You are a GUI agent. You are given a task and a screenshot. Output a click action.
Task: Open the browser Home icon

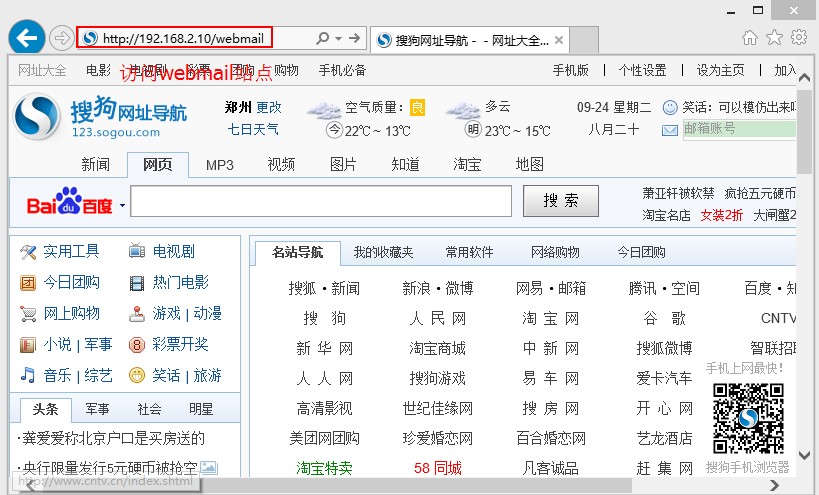(x=750, y=38)
